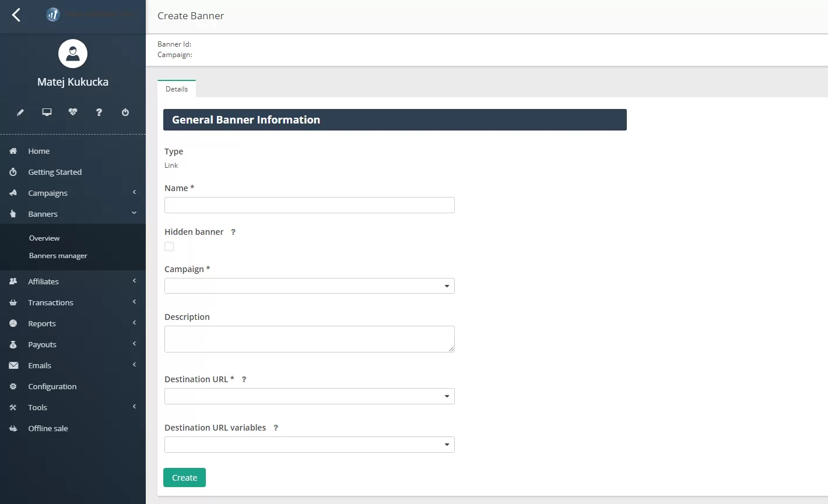Image resolution: width=828 pixels, height=504 pixels.
Task: Click the Create button
Action: pyautogui.click(x=184, y=477)
